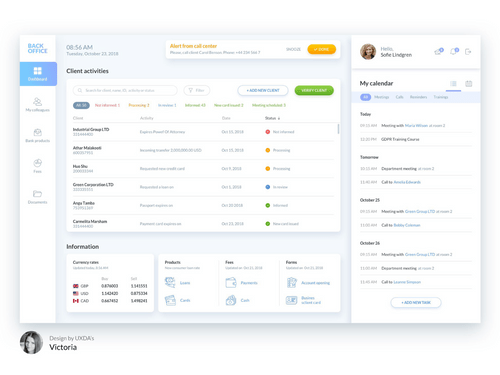
Task: Show only Meetings in calendar
Action: pyautogui.click(x=382, y=97)
